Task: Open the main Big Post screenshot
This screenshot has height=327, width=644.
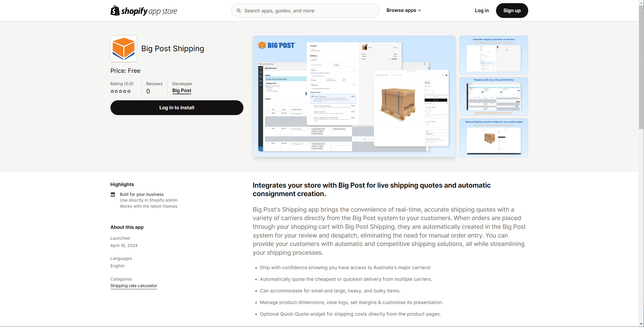Action: click(x=354, y=97)
